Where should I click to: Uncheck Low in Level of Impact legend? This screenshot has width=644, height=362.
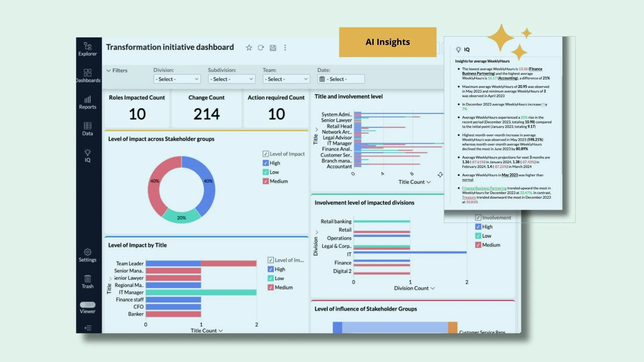tap(265, 172)
